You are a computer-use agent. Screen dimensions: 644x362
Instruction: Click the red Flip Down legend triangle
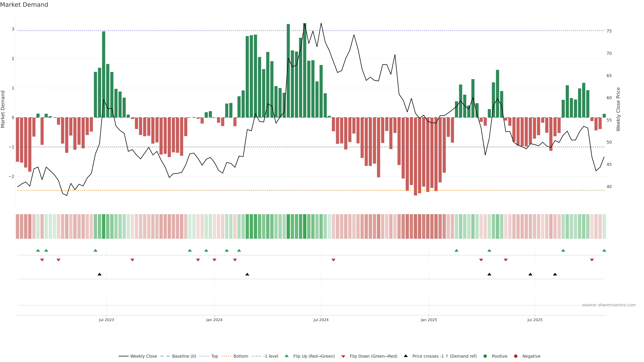click(343, 356)
